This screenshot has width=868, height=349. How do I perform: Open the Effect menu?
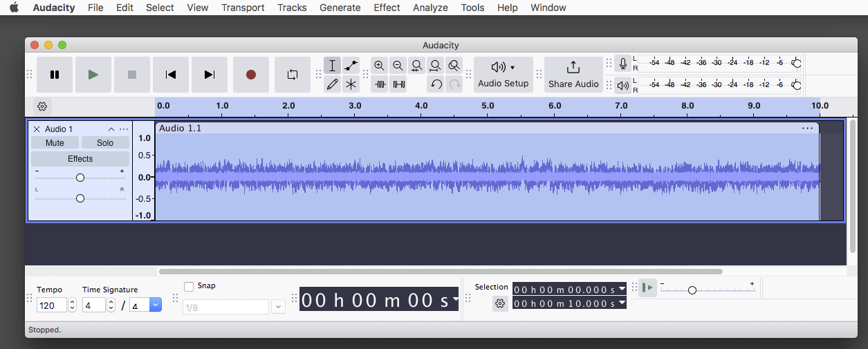point(387,8)
